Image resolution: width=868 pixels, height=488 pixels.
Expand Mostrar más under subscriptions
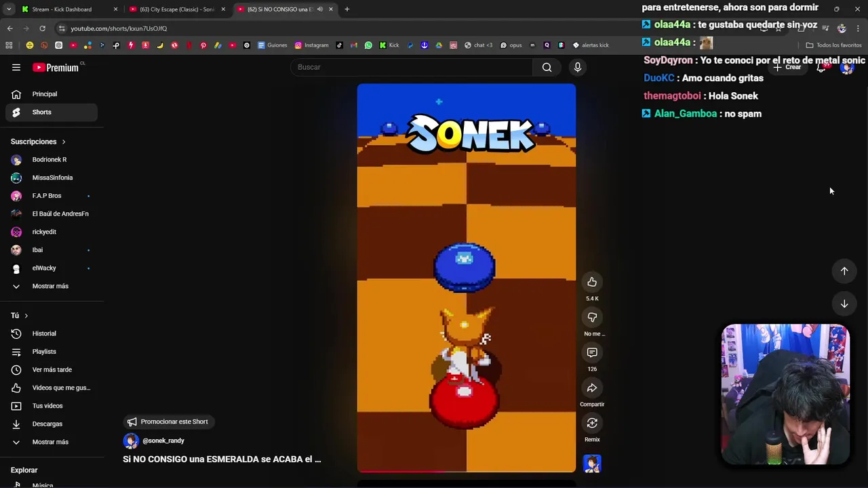tap(52, 286)
